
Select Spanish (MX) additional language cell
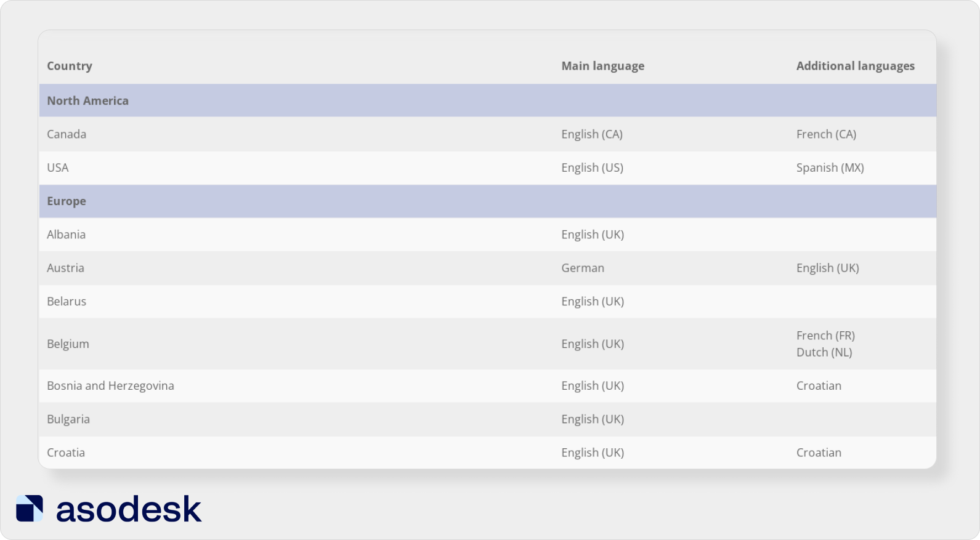click(x=830, y=167)
